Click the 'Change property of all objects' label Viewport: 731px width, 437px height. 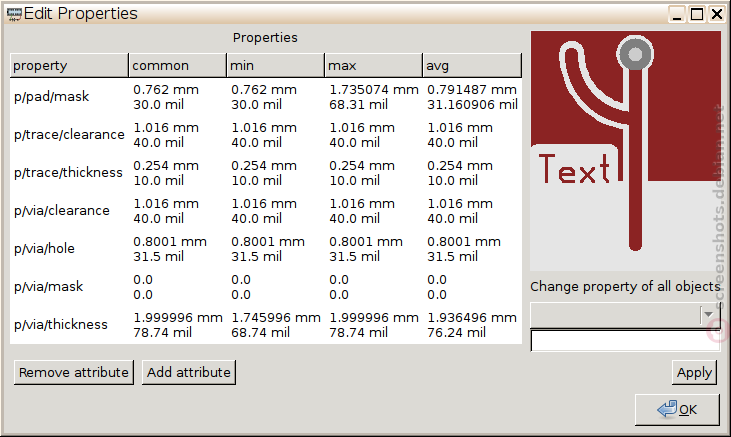tap(625, 286)
